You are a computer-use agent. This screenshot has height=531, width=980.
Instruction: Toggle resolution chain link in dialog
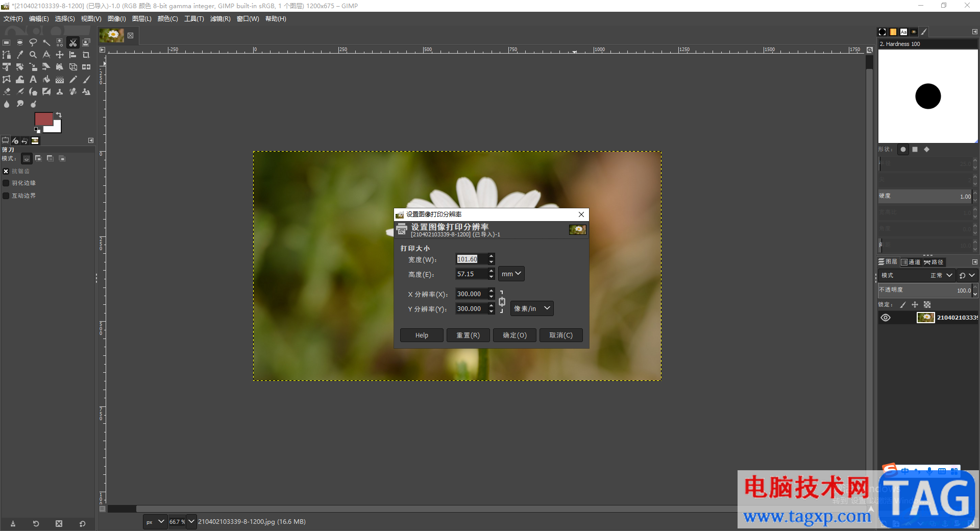(x=502, y=301)
